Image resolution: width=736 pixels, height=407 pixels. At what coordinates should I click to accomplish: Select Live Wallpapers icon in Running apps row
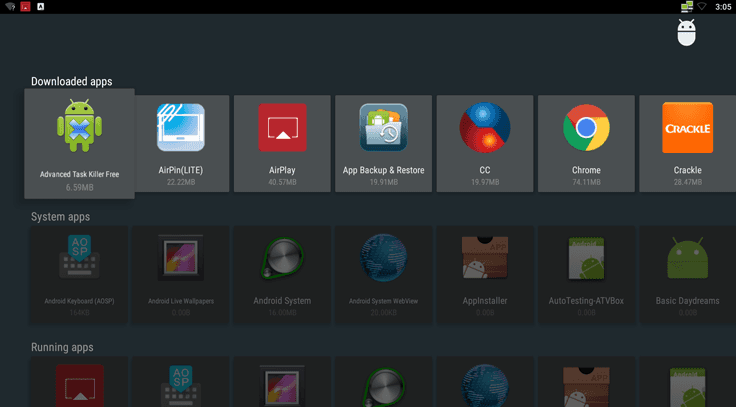coord(282,386)
